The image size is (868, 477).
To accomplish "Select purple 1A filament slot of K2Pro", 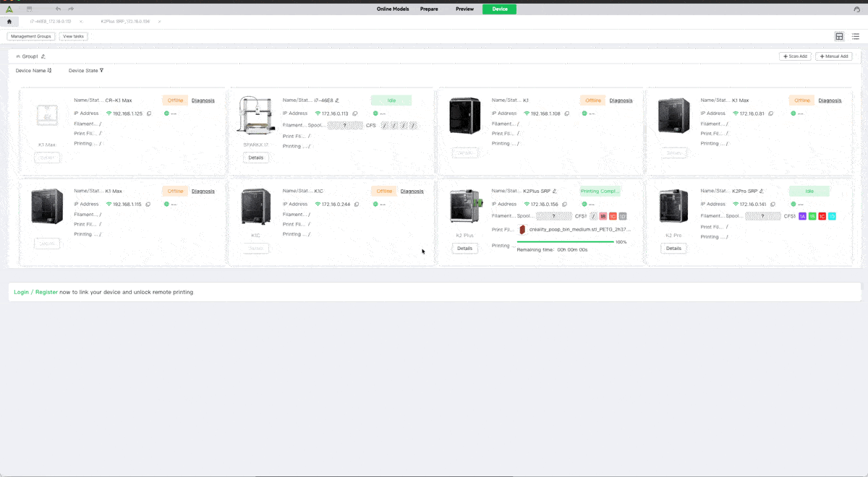I will [x=802, y=216].
